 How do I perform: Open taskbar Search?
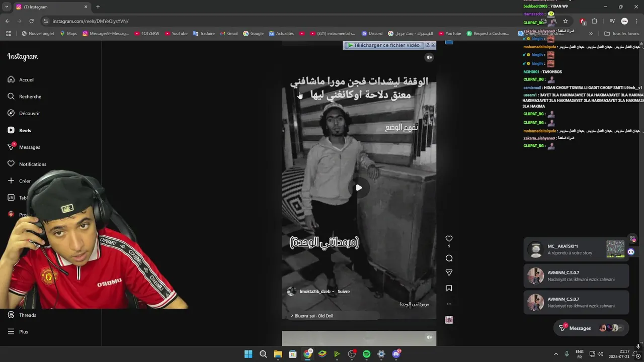tap(263, 354)
